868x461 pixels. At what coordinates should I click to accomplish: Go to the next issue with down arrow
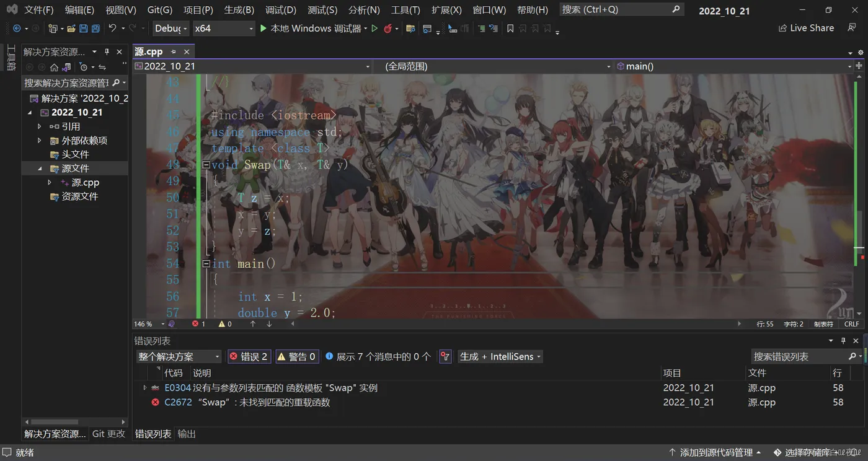tap(269, 324)
